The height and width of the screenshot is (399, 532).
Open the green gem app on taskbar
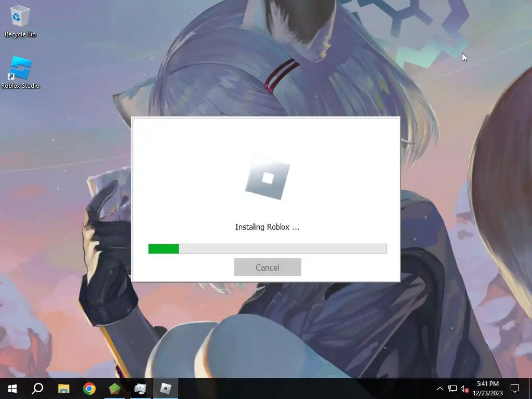click(x=115, y=389)
